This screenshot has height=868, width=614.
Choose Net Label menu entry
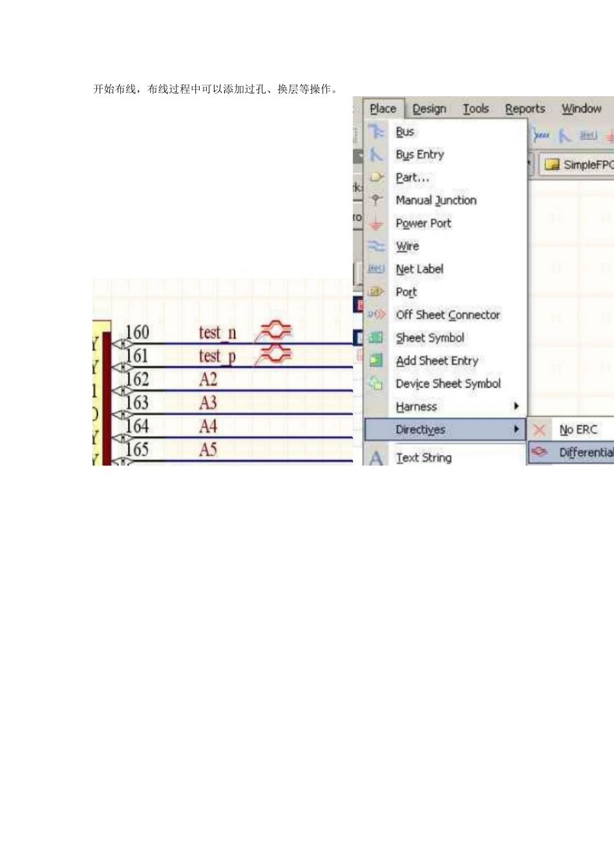pyautogui.click(x=446, y=269)
